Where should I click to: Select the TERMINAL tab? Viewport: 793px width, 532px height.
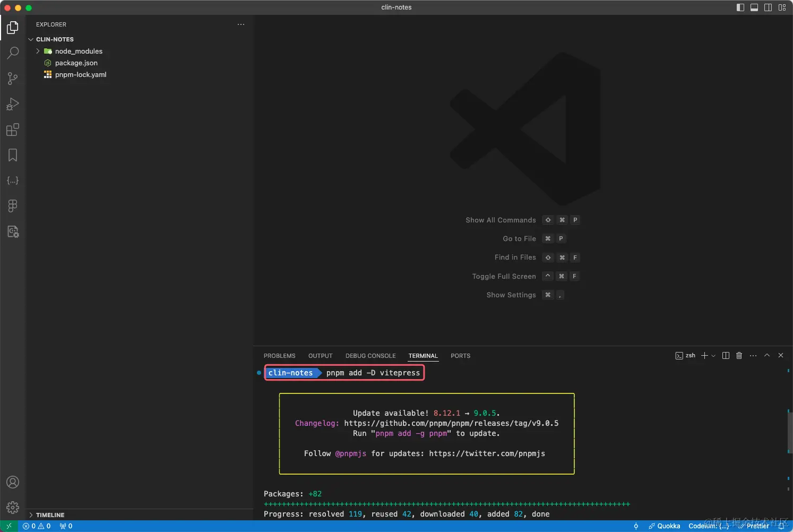click(423, 356)
